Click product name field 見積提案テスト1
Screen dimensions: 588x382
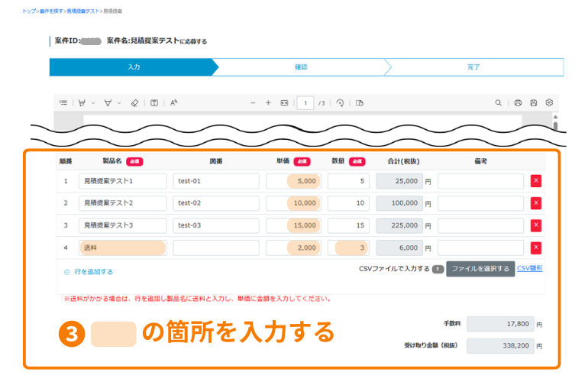(x=123, y=181)
